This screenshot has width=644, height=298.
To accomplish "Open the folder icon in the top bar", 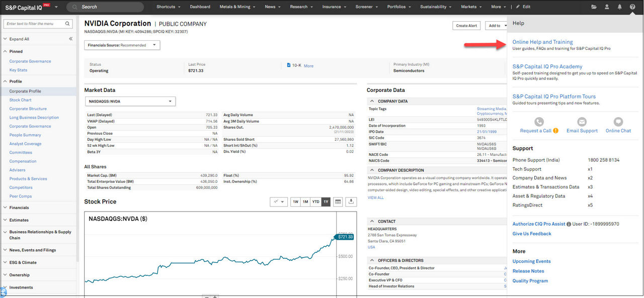I will [594, 7].
